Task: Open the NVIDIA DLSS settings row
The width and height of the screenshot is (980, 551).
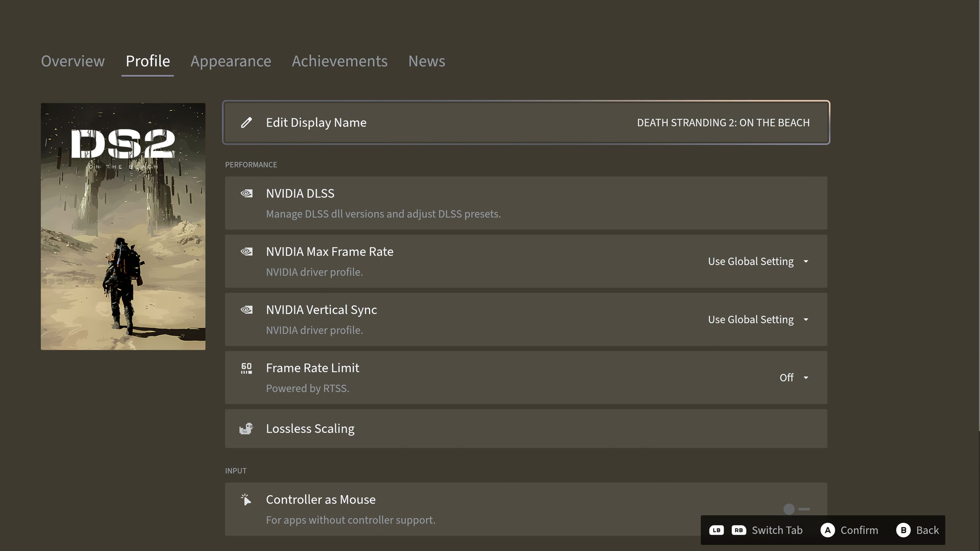Action: point(526,203)
